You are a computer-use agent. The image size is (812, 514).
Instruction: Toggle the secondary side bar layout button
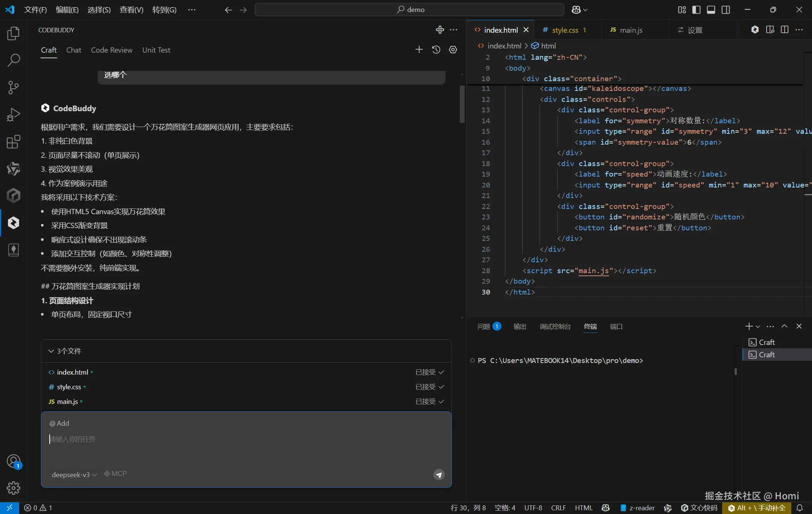(x=726, y=10)
